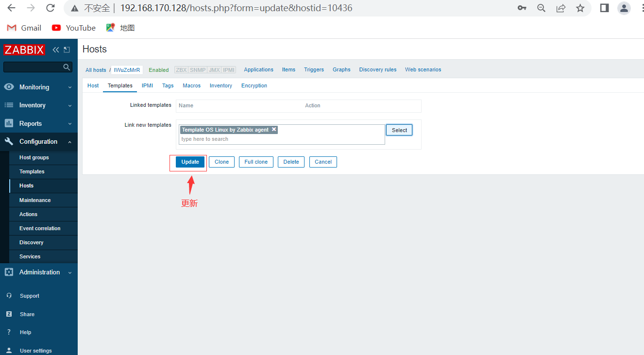Click the Enabled status link

[x=159, y=70]
